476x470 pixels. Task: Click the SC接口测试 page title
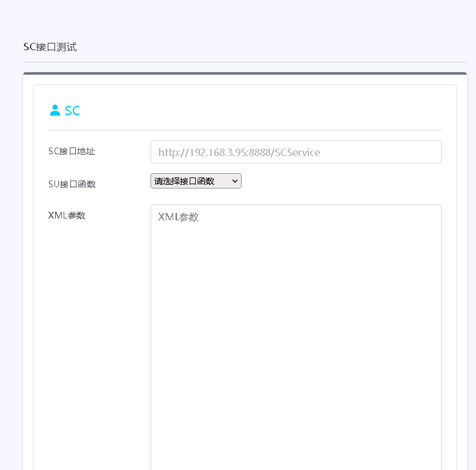coord(50,47)
